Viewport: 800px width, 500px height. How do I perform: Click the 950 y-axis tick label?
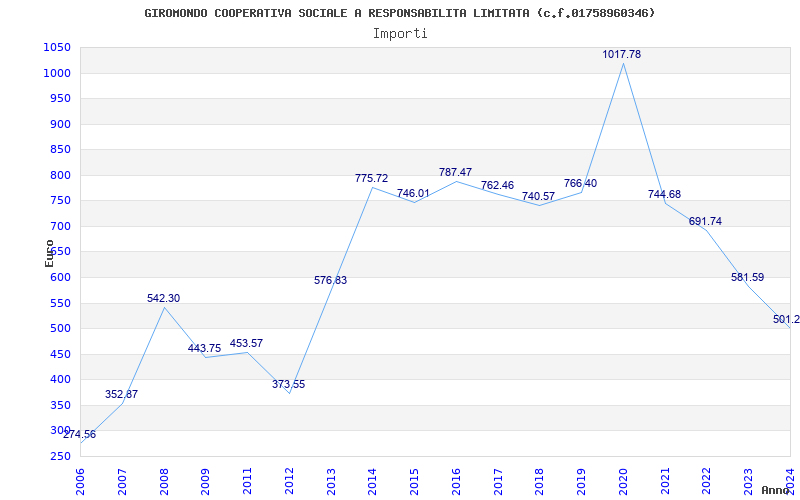61,98
